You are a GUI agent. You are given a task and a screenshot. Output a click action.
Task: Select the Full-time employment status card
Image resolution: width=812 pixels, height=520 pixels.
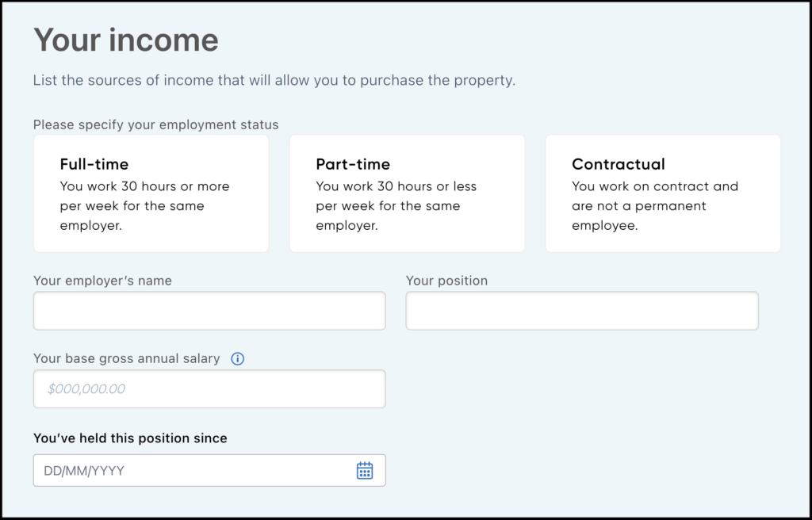[151, 193]
